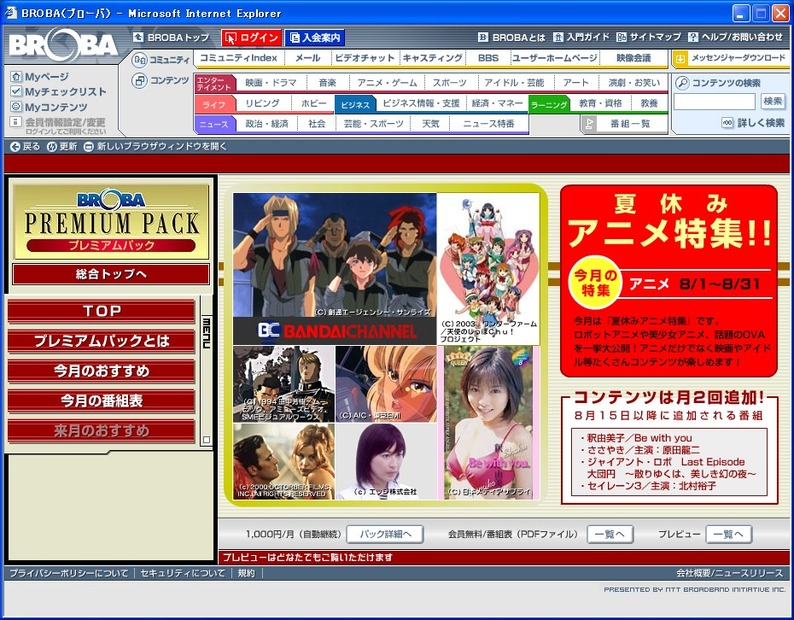Click コンテンツの検索 magnifier icon
Screen dimensions: 794x620
coord(682,83)
